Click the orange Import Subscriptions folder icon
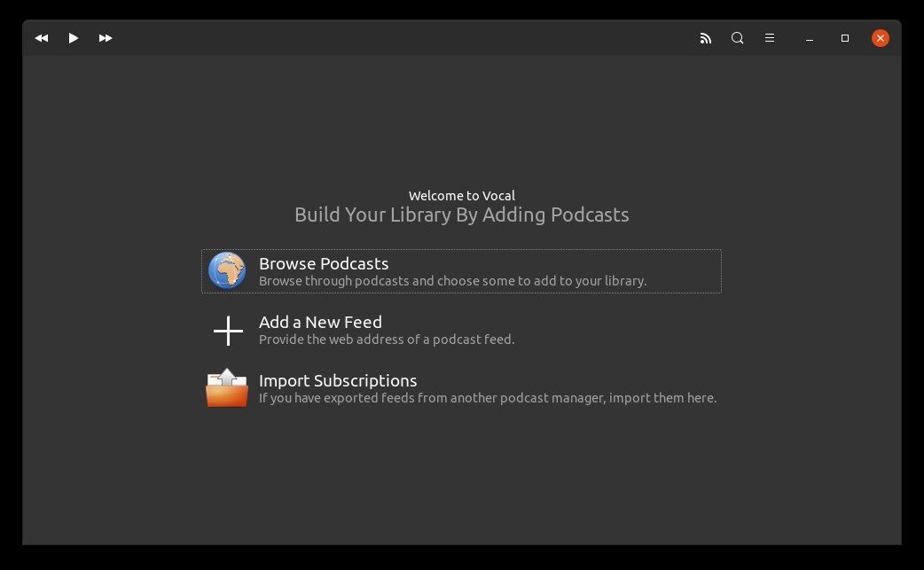 [227, 388]
